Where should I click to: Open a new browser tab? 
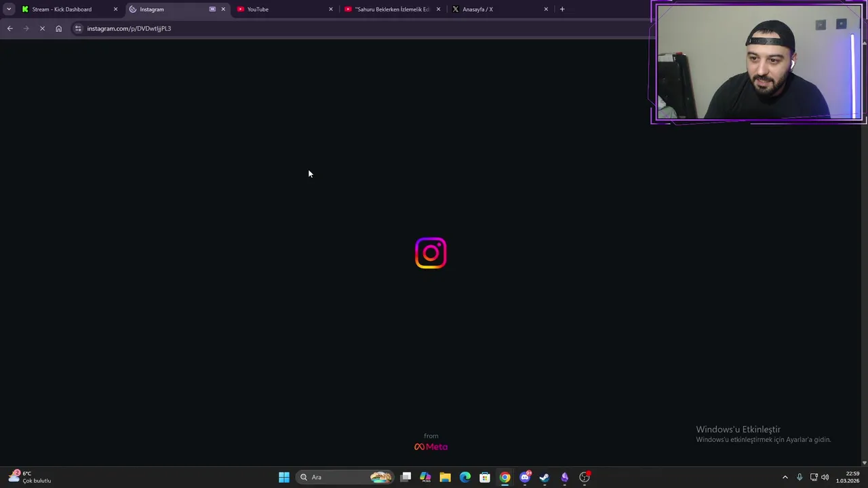(x=562, y=9)
